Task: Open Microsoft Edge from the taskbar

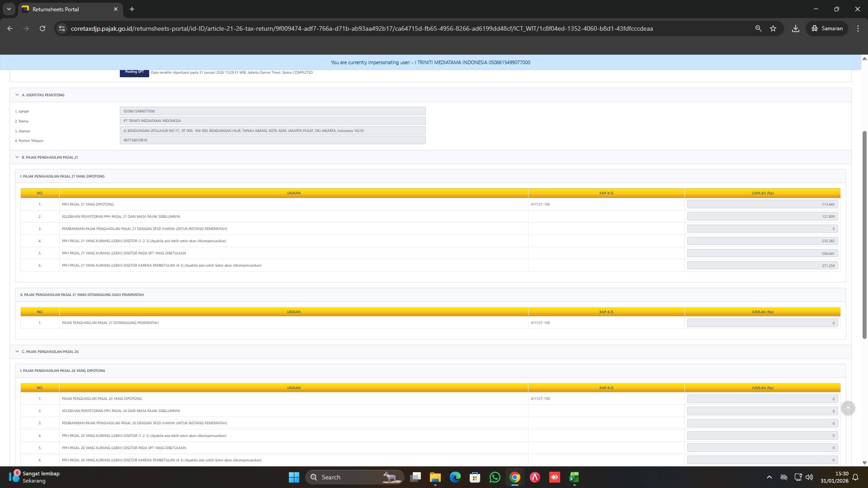Action: [x=455, y=477]
